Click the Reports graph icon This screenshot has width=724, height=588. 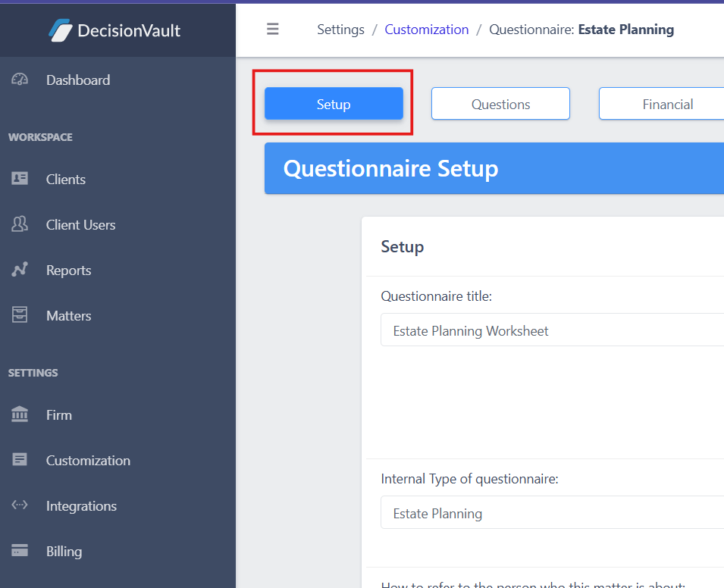[20, 270]
